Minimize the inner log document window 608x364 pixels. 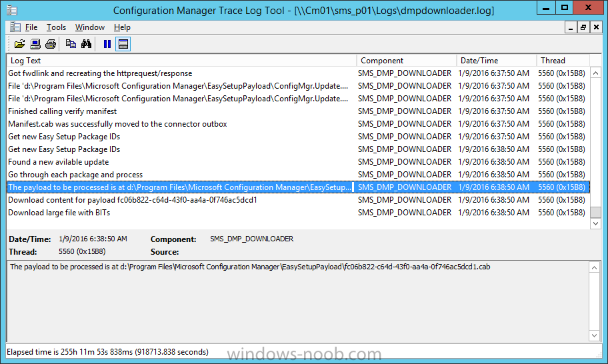(x=571, y=27)
